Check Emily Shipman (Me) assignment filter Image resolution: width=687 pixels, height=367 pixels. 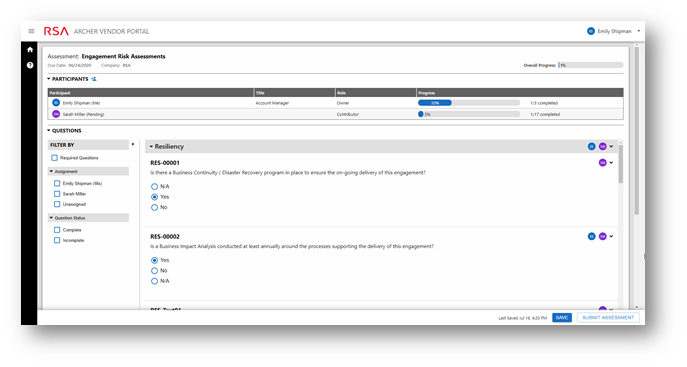click(x=57, y=183)
